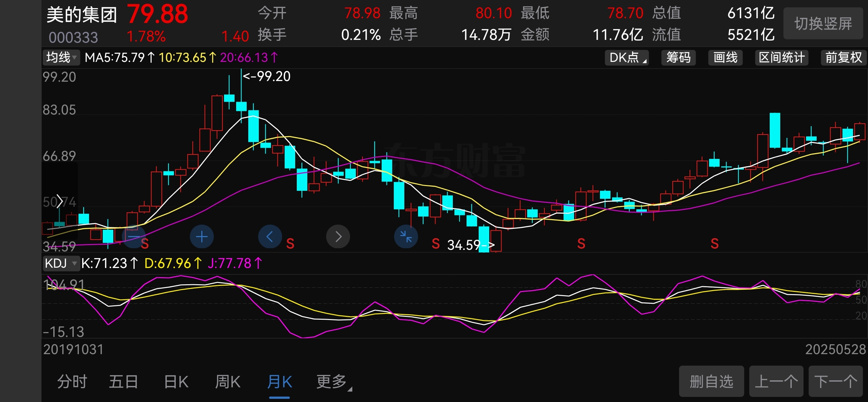Tap the 总手 14.78万 value

tap(486, 35)
